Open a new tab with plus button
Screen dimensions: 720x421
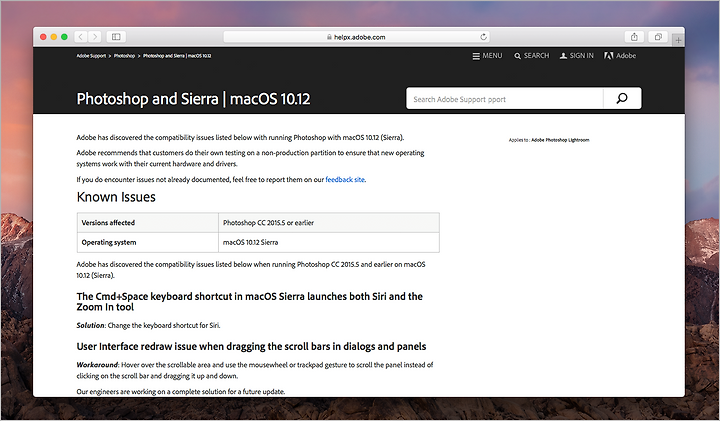pyautogui.click(x=678, y=40)
